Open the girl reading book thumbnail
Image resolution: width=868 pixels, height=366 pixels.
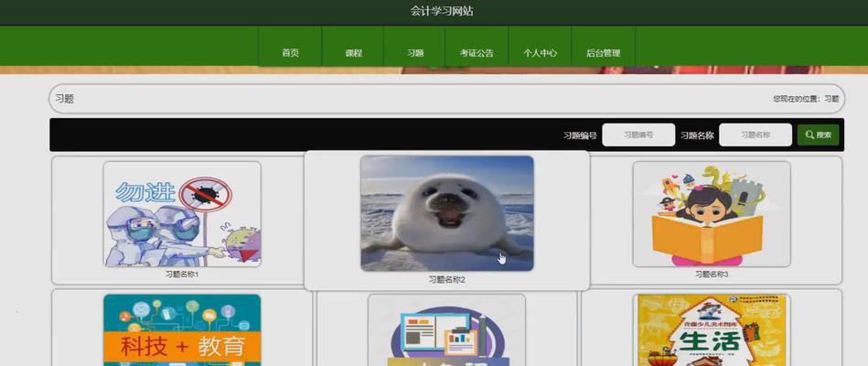tap(712, 214)
